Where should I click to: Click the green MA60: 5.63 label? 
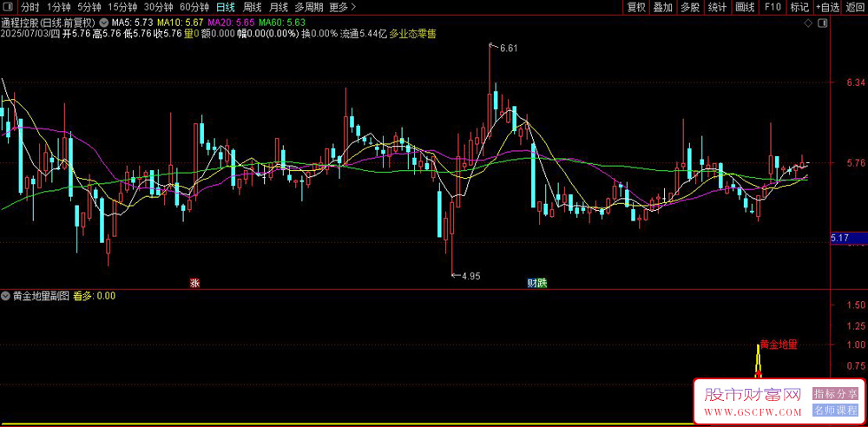click(x=282, y=23)
